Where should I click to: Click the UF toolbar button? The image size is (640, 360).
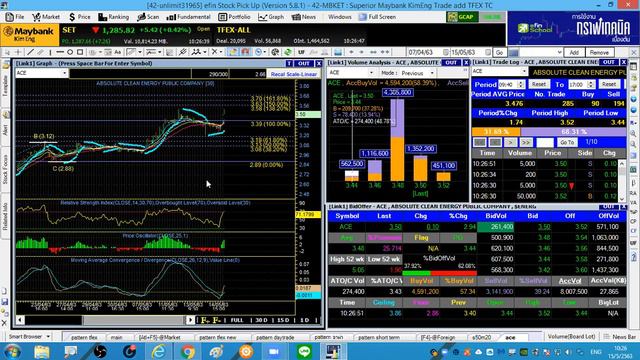click(x=302, y=52)
